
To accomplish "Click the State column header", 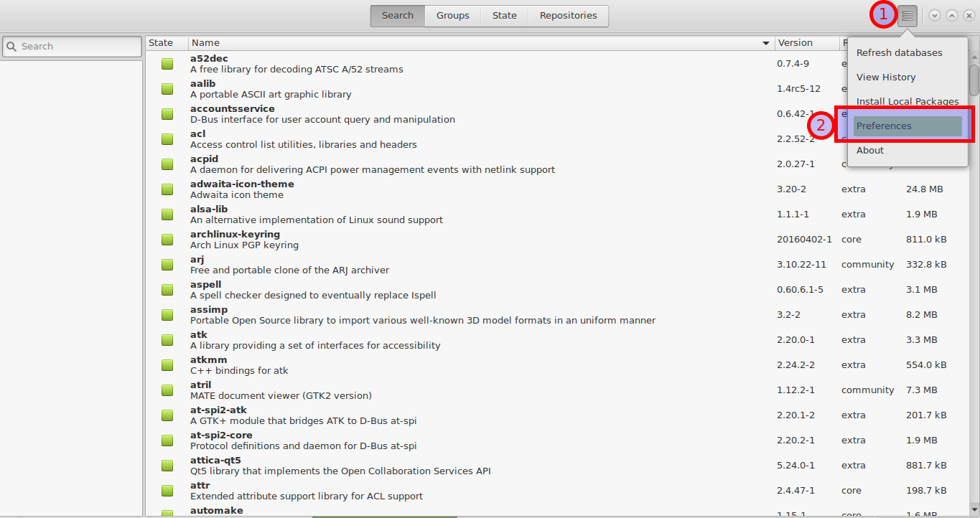I will coord(162,43).
